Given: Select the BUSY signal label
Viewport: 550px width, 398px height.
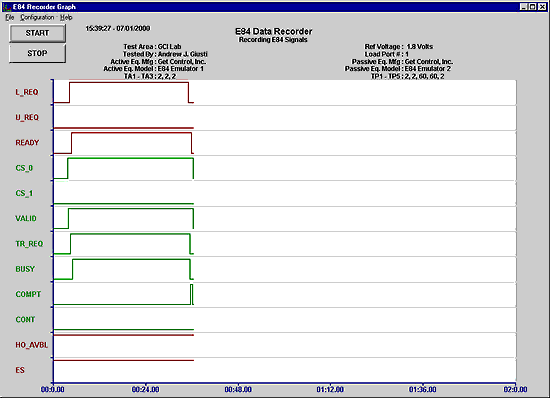Looking at the screenshot, I should [25, 269].
